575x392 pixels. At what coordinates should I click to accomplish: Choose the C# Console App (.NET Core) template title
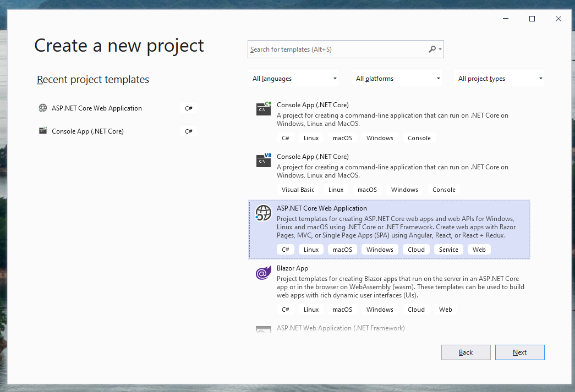313,105
